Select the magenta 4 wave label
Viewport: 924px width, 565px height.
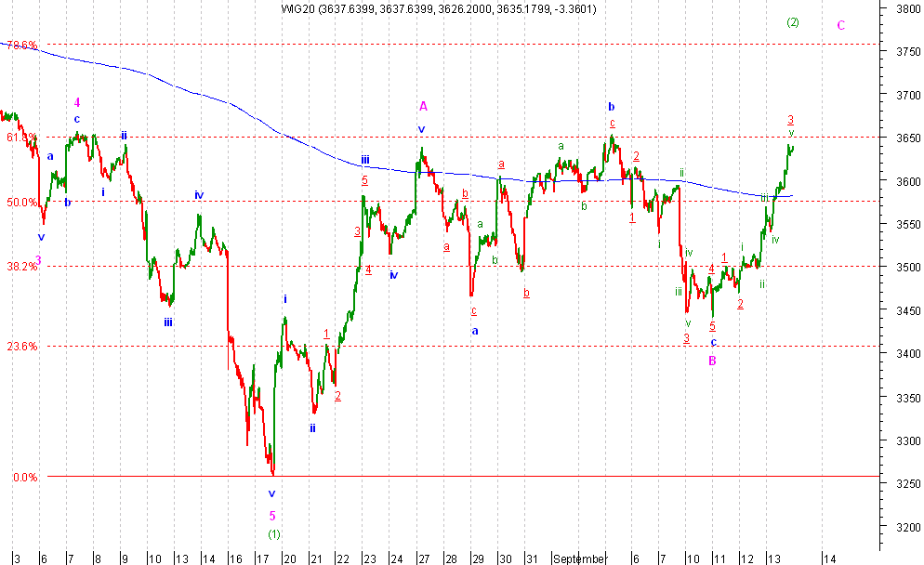(x=77, y=103)
